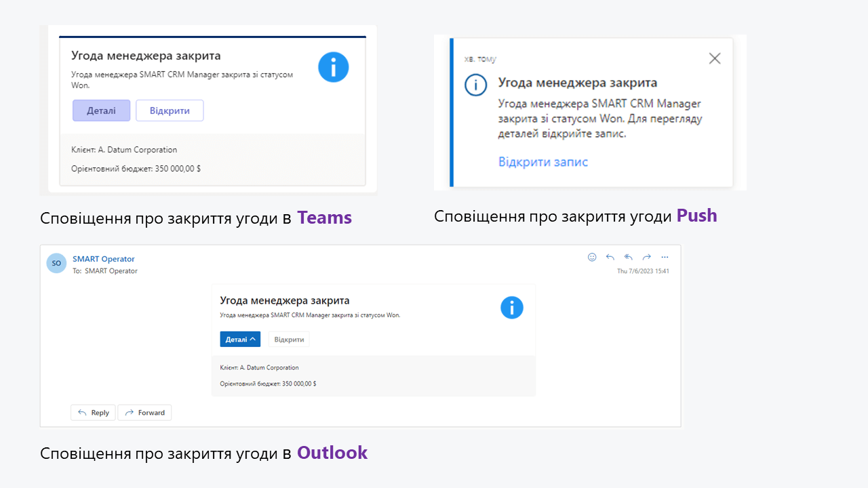
Task: Open the more actions ellipsis in Outlook email
Action: tap(665, 257)
